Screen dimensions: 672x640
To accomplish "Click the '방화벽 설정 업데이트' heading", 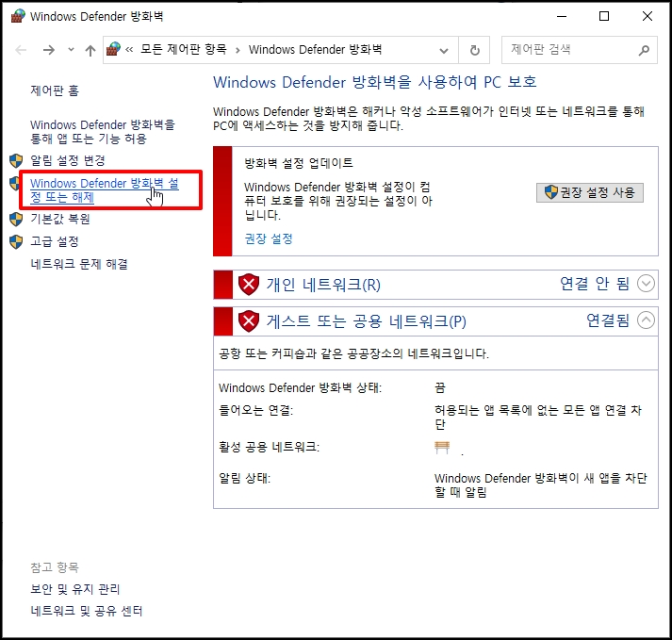I will tap(298, 163).
